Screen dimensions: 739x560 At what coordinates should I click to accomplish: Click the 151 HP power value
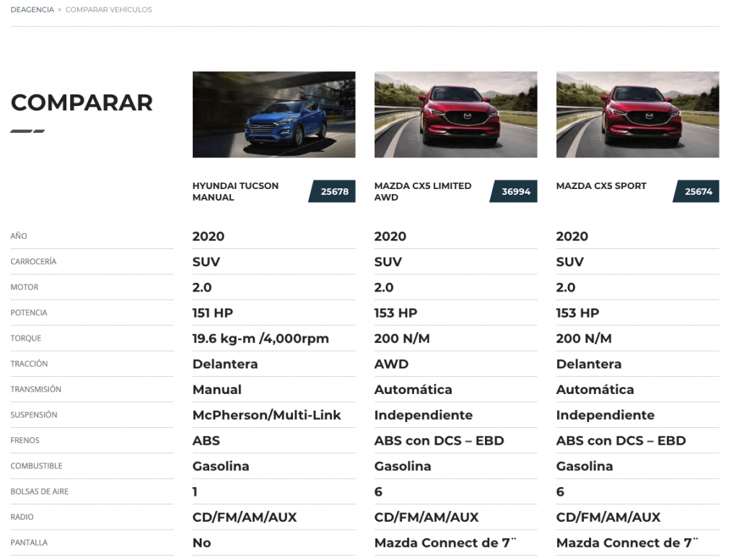[x=213, y=313]
